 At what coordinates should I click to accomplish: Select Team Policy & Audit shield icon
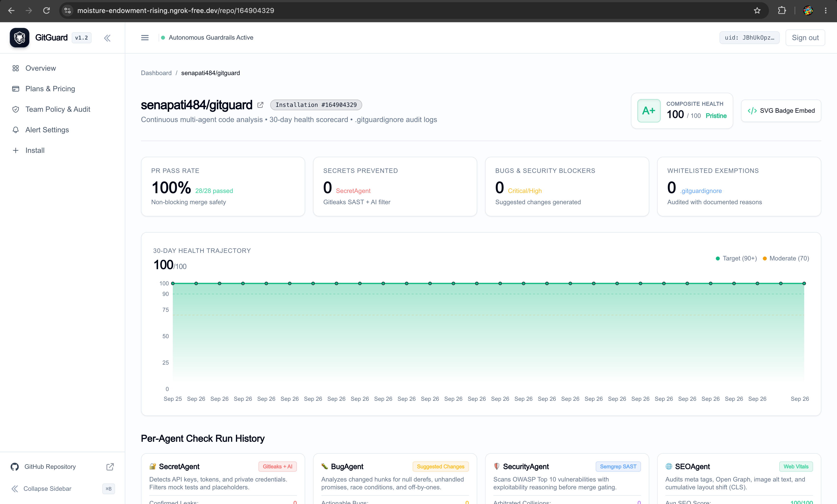coord(16,109)
